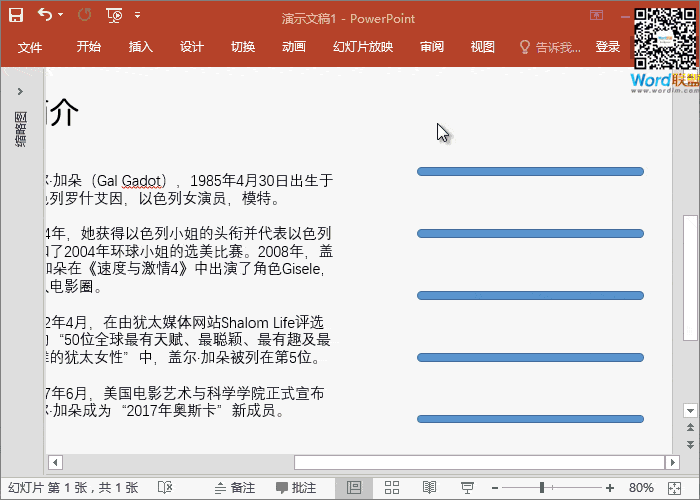The image size is (700, 500).
Task: Toggle the 批注 comments pane
Action: pyautogui.click(x=296, y=488)
